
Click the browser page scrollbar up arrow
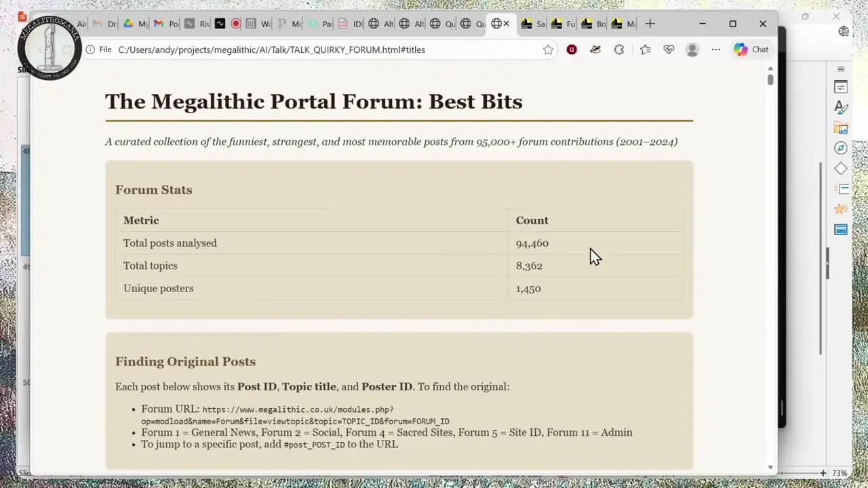click(x=770, y=69)
